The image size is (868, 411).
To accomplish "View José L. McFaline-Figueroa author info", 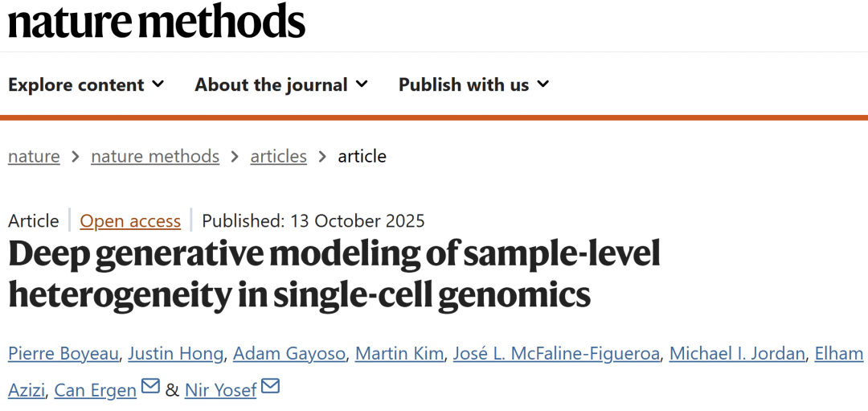I will click(x=556, y=353).
